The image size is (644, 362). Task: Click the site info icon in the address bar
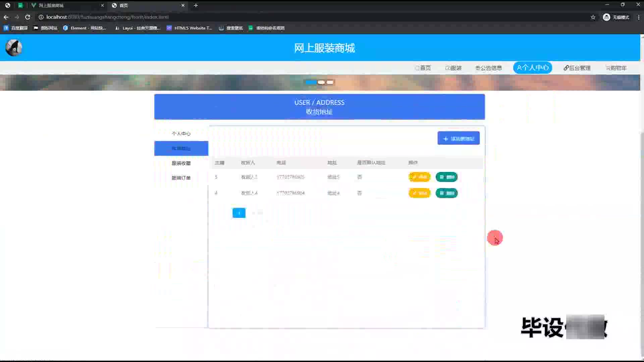point(41,17)
